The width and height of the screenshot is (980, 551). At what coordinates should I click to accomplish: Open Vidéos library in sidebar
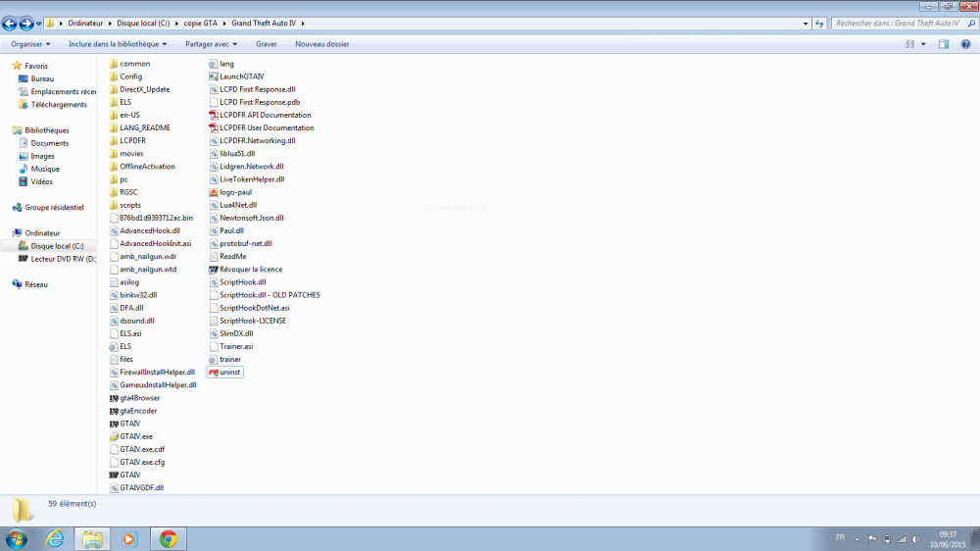(x=42, y=181)
